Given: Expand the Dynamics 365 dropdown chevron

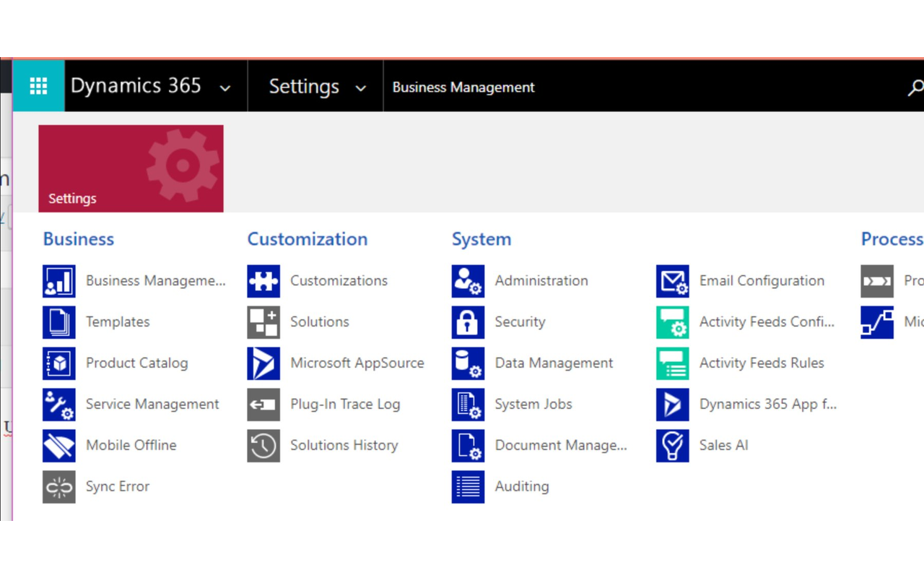Looking at the screenshot, I should 225,88.
